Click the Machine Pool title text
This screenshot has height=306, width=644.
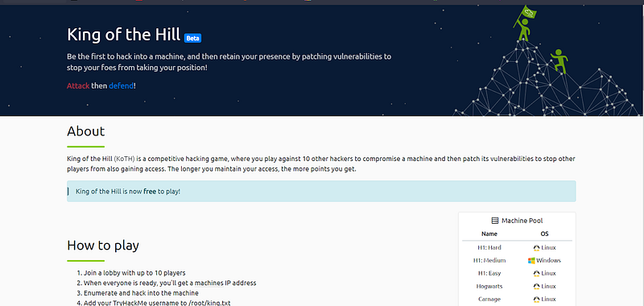(522, 221)
